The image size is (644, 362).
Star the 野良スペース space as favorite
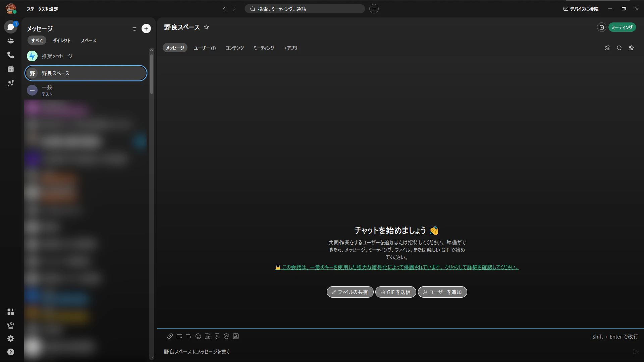[206, 27]
